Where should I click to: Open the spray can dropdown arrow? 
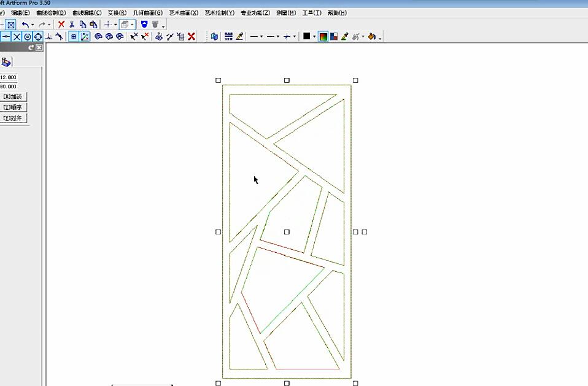pyautogui.click(x=363, y=37)
